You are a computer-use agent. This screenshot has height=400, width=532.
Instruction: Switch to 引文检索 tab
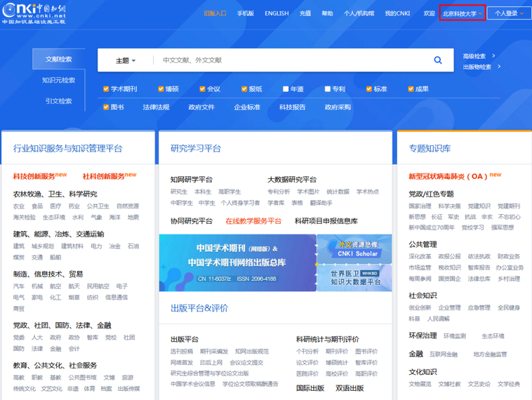click(x=59, y=101)
